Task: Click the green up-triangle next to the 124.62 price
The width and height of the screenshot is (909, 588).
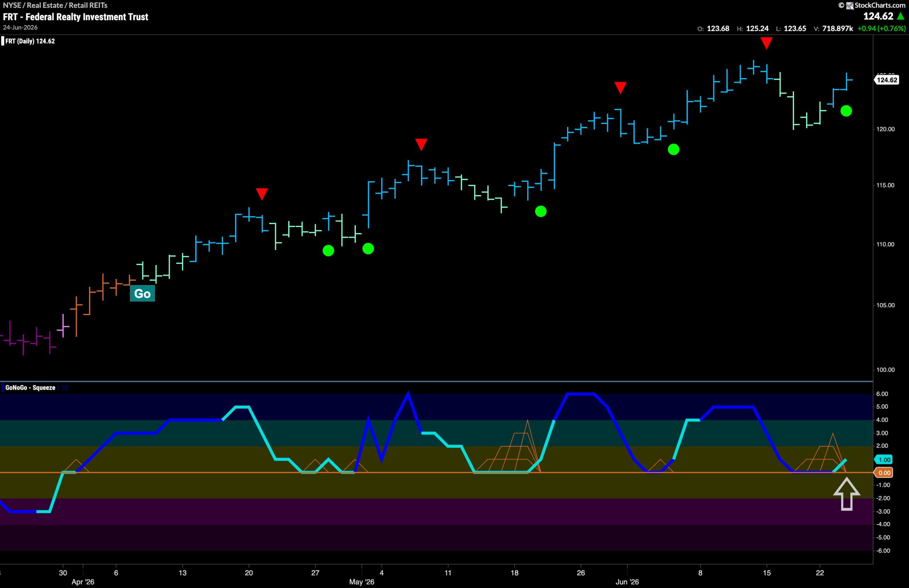Action: (x=900, y=16)
